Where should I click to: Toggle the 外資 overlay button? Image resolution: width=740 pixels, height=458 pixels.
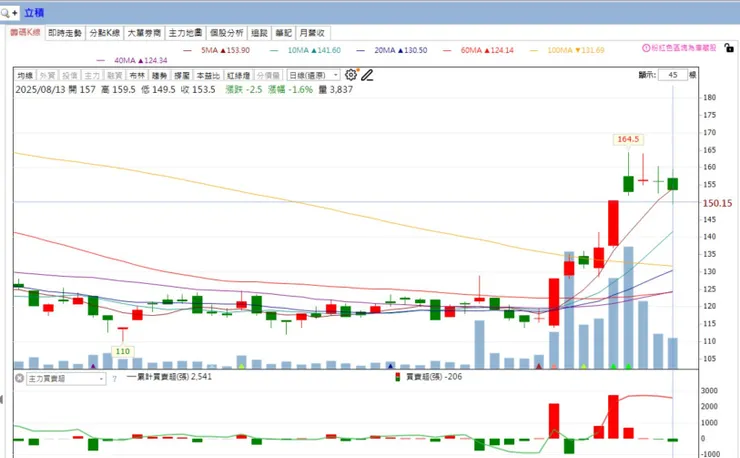coord(47,76)
